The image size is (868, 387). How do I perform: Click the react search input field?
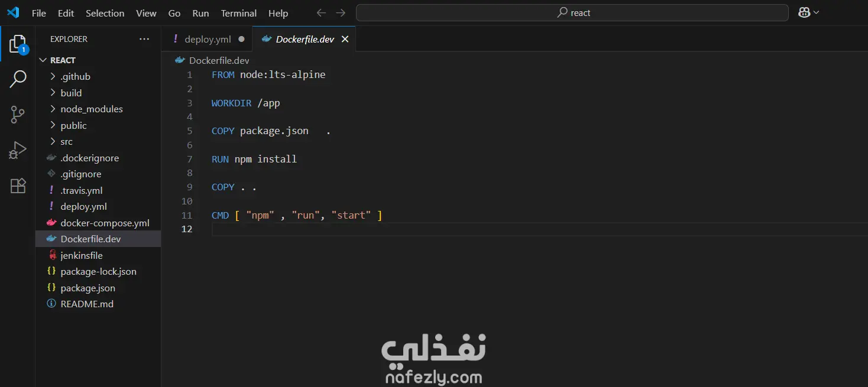571,12
